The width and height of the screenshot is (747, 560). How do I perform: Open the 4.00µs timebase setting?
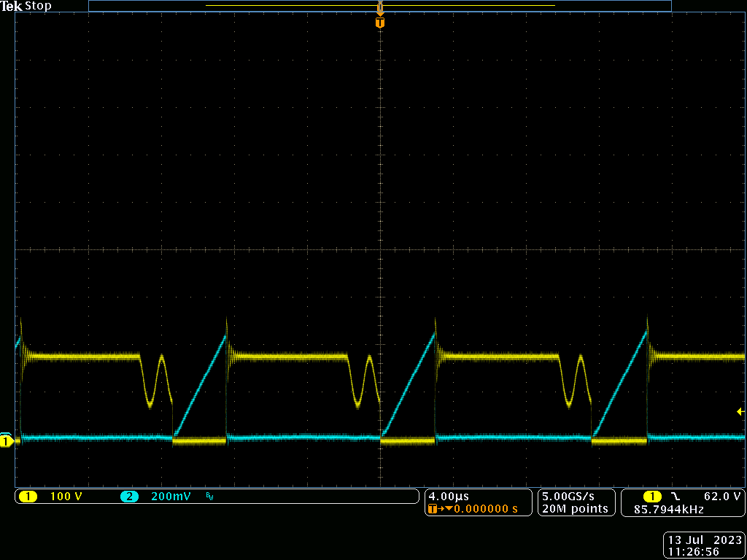click(x=449, y=496)
